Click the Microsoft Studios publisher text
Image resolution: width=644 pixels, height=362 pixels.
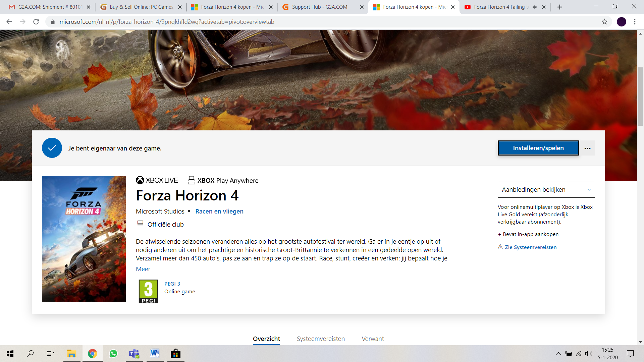[160, 211]
